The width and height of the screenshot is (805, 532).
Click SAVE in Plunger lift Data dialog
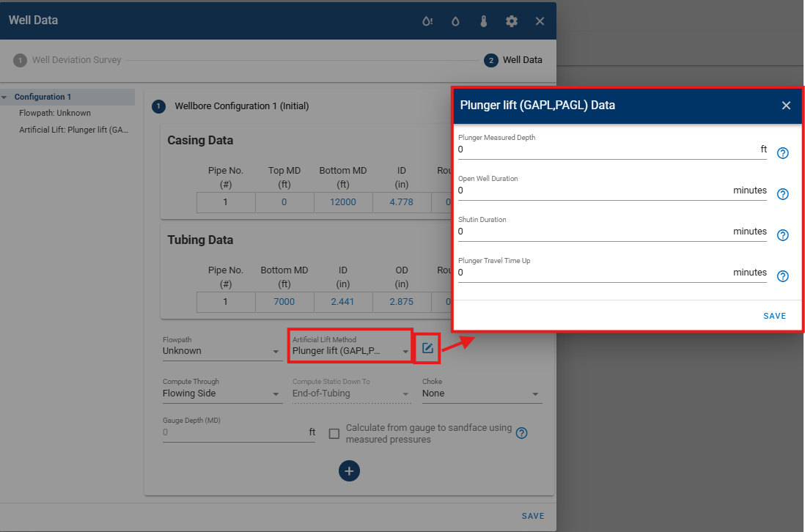tap(774, 316)
